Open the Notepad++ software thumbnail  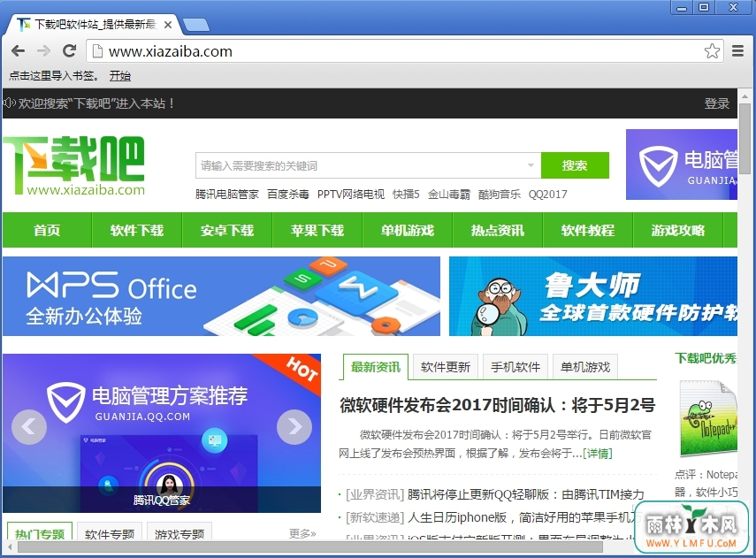click(707, 418)
